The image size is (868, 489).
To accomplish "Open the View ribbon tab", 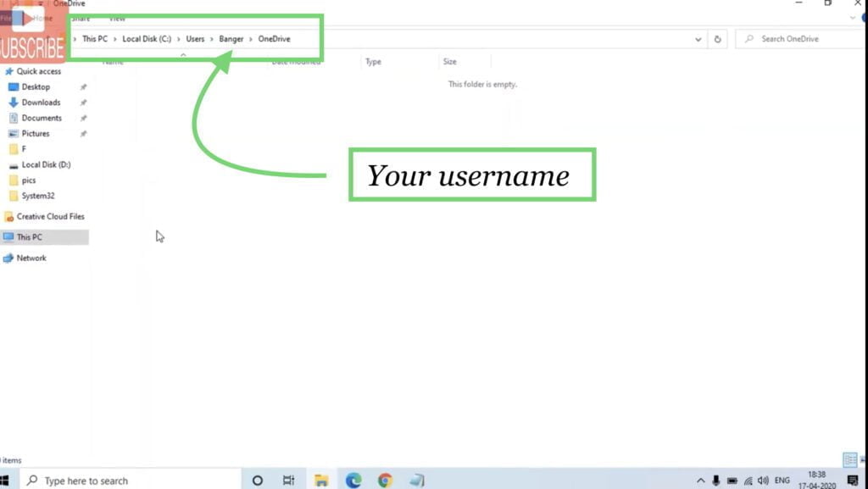I will click(x=117, y=19).
